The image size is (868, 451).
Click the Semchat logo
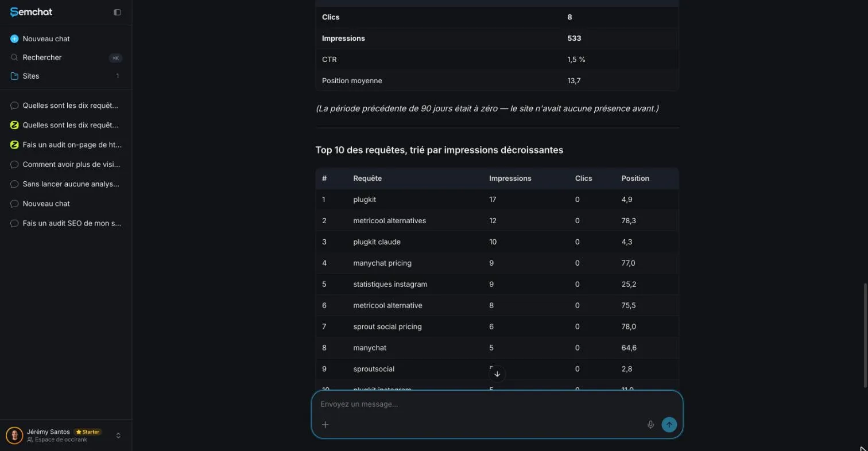tap(31, 12)
